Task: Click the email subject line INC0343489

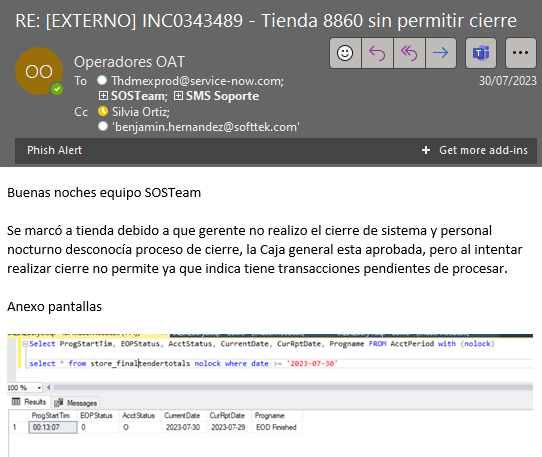Action: click(266, 21)
